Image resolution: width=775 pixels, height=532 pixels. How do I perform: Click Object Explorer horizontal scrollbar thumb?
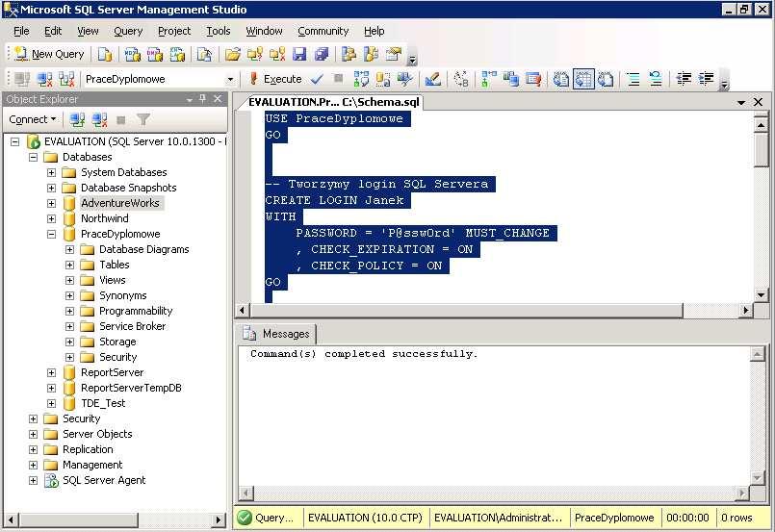tap(79, 519)
